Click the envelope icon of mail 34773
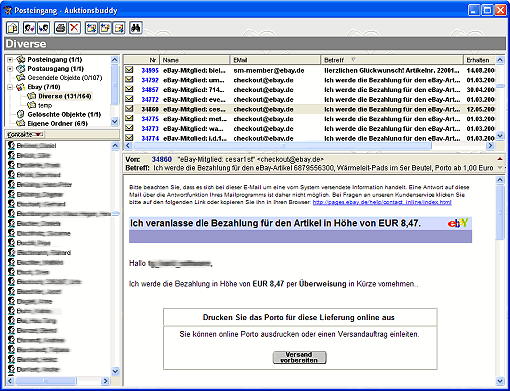Image resolution: width=510 pixels, height=391 pixels. click(129, 128)
